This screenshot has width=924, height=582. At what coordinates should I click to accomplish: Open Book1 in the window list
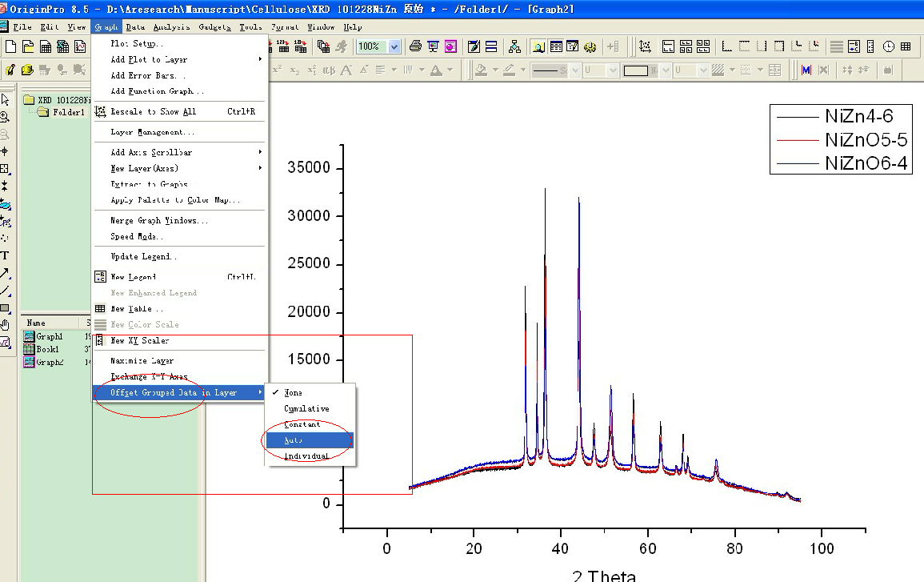pos(47,350)
